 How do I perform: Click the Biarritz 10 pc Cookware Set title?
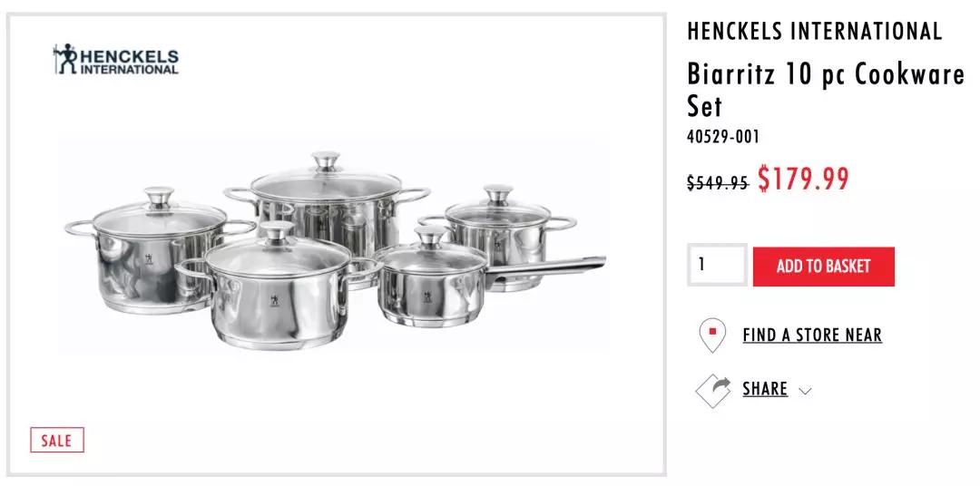(x=826, y=90)
